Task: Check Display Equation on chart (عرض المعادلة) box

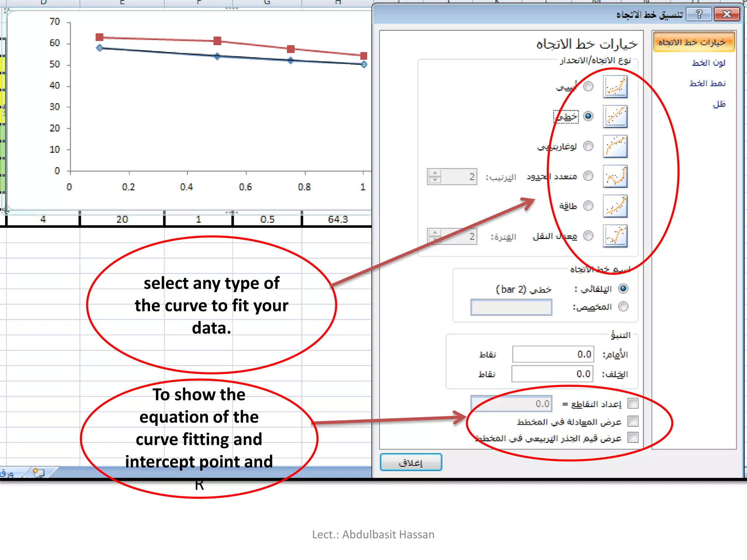Action: 633,421
